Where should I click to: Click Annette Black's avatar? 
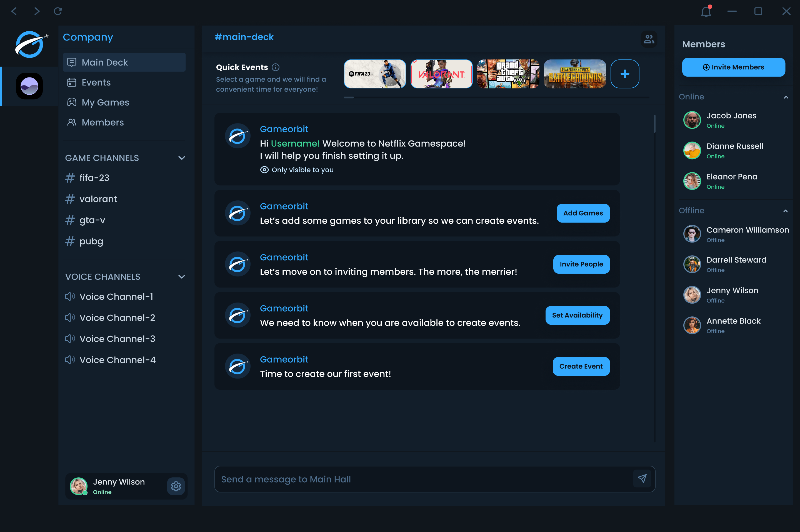(x=692, y=325)
